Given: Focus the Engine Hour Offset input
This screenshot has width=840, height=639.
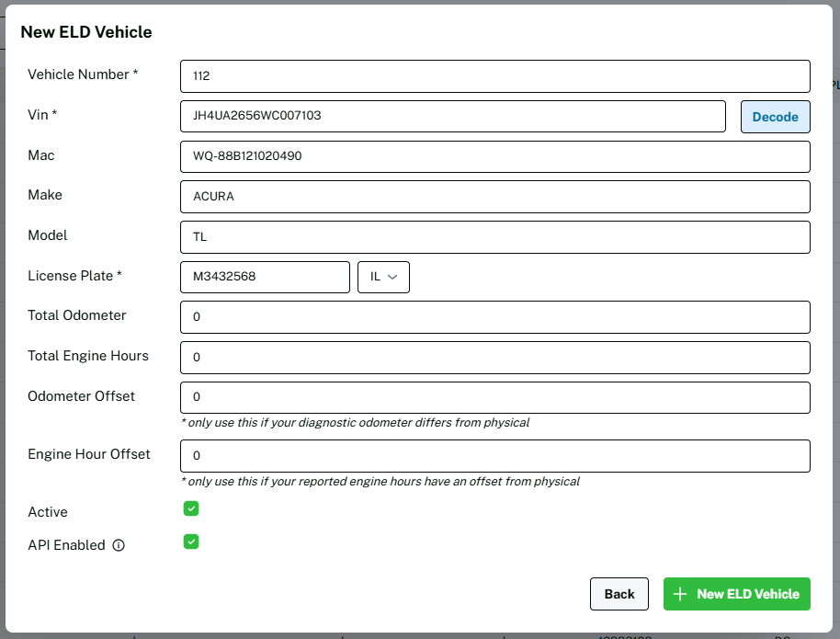Looking at the screenshot, I should [x=494, y=456].
